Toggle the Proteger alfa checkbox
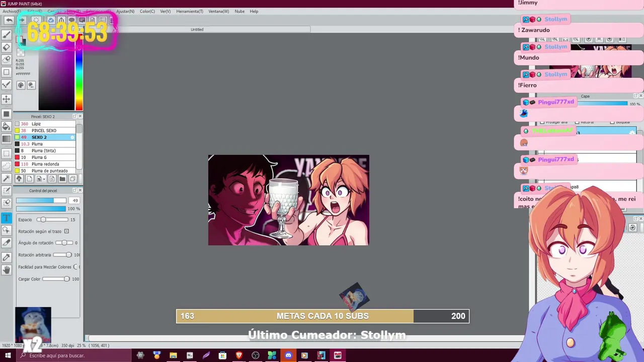The height and width of the screenshot is (362, 644). coord(542,122)
